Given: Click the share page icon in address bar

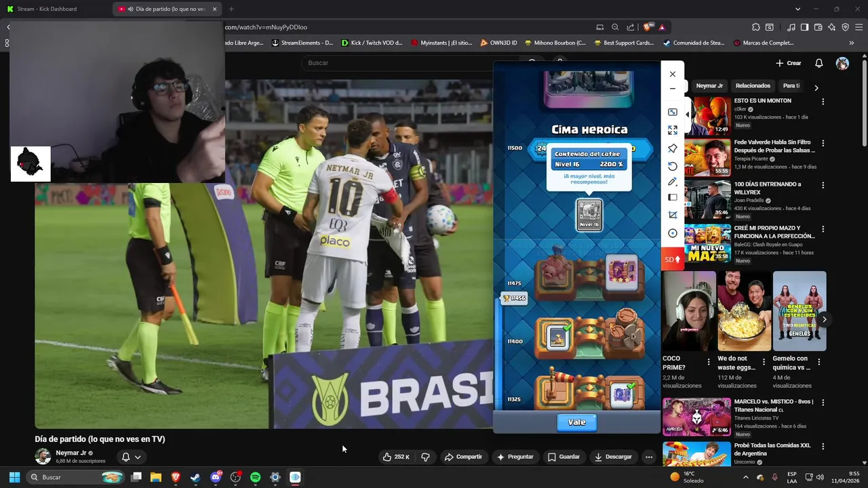Looking at the screenshot, I should [x=631, y=27].
